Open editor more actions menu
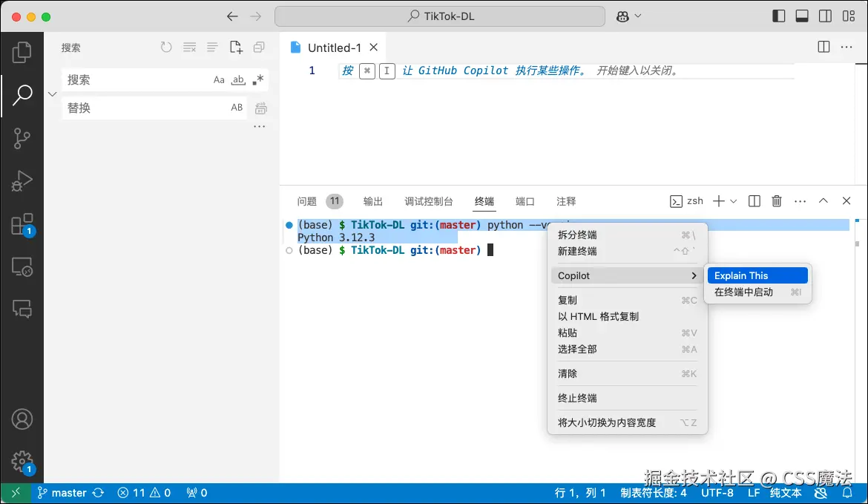This screenshot has height=504, width=868. click(x=846, y=47)
